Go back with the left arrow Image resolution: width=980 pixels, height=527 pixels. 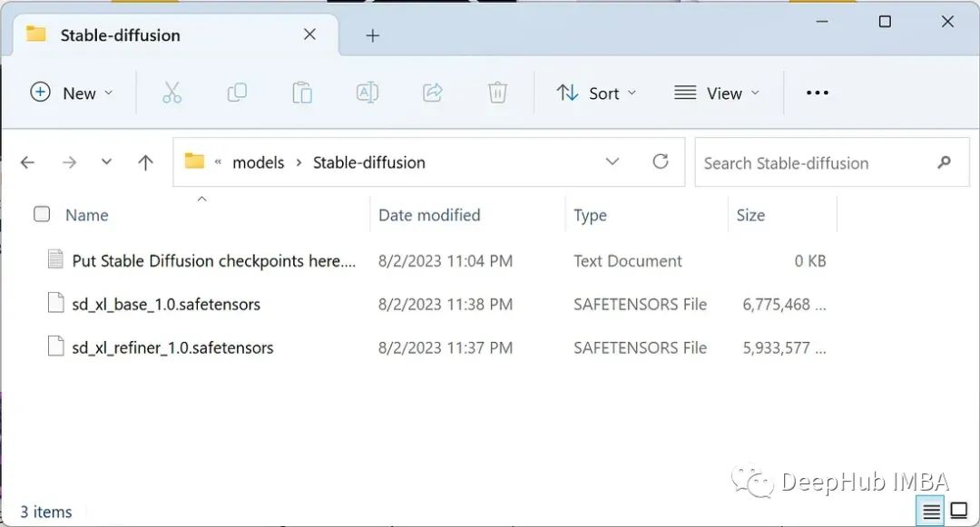click(x=27, y=162)
